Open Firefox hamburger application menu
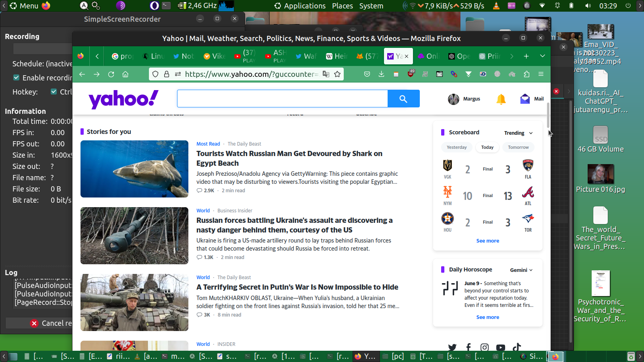The height and width of the screenshot is (362, 644). [541, 74]
